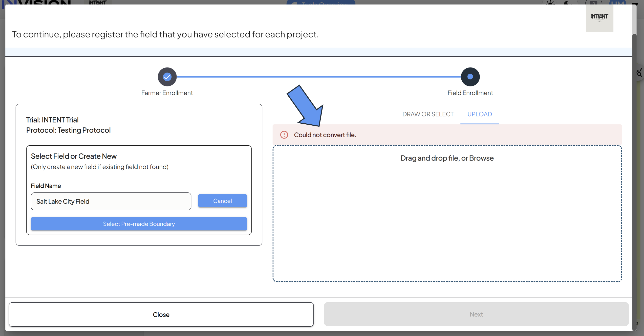The width and height of the screenshot is (644, 336).
Task: Click the 'Select Field or Create New' heading
Action: tap(74, 156)
